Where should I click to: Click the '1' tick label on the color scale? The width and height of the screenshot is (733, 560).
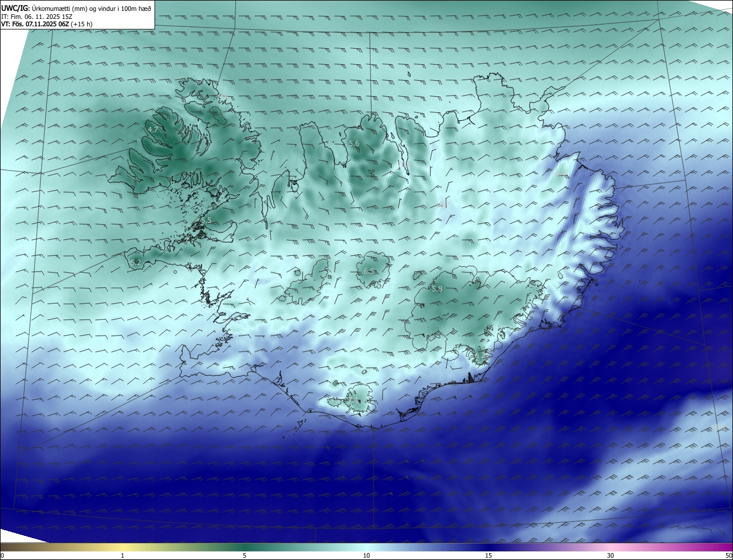[x=123, y=555]
